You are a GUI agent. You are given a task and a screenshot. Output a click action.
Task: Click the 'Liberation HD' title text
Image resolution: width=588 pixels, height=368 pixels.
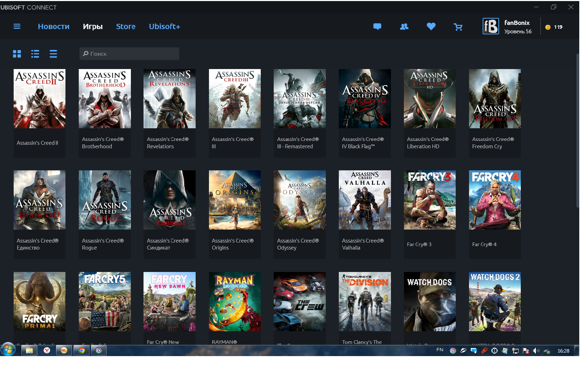pos(423,146)
